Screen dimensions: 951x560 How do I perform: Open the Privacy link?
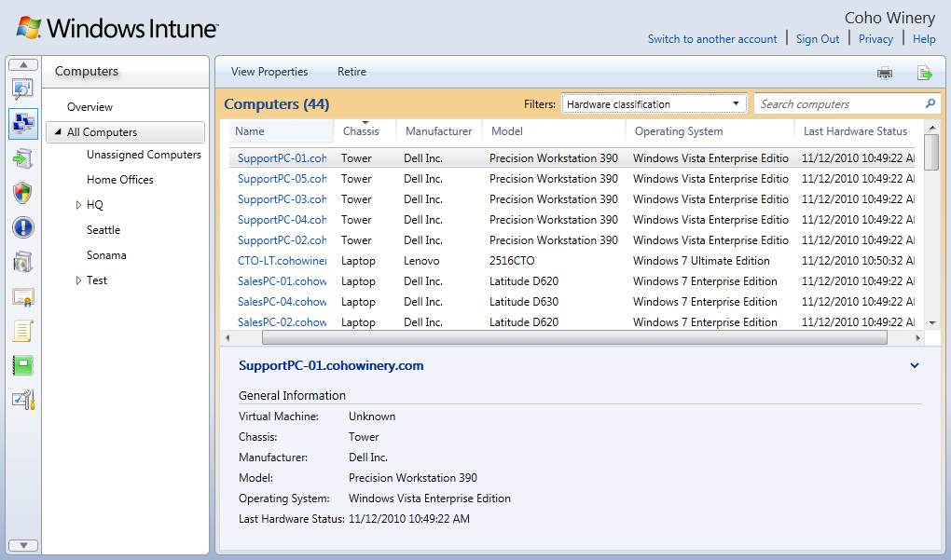[x=875, y=39]
